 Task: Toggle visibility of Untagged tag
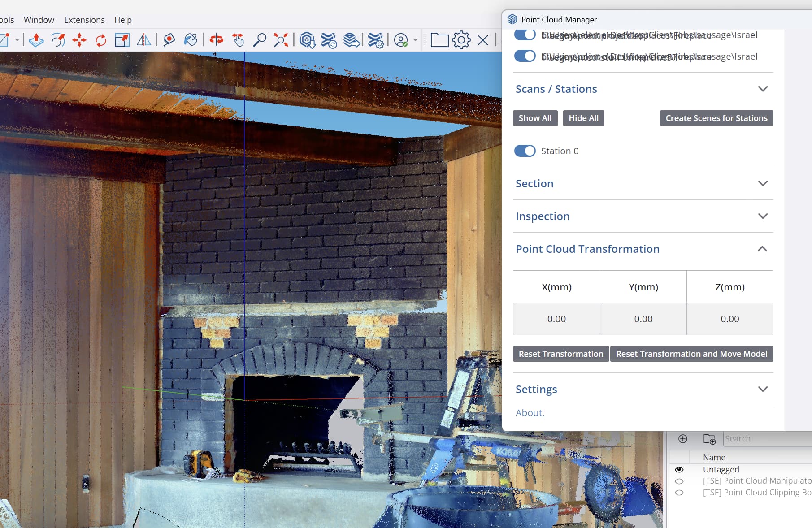679,469
